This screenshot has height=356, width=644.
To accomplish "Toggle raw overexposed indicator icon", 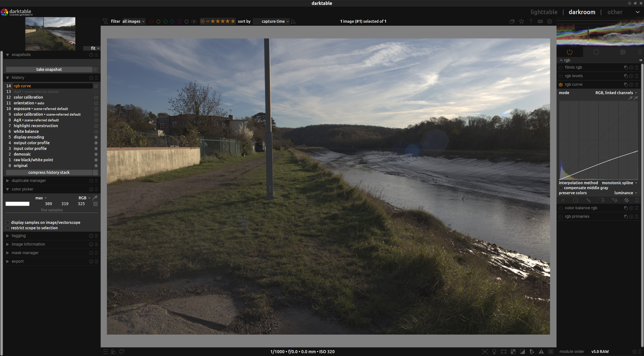I will [x=513, y=352].
